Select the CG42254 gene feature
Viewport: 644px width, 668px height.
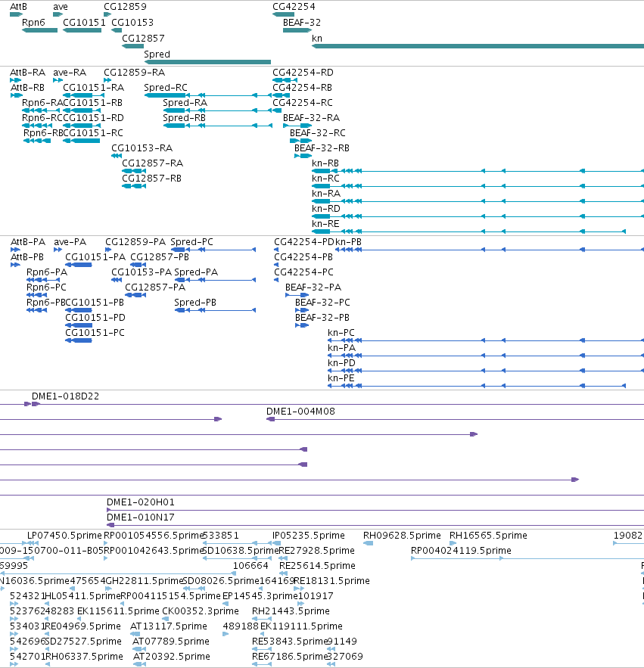[x=284, y=14]
